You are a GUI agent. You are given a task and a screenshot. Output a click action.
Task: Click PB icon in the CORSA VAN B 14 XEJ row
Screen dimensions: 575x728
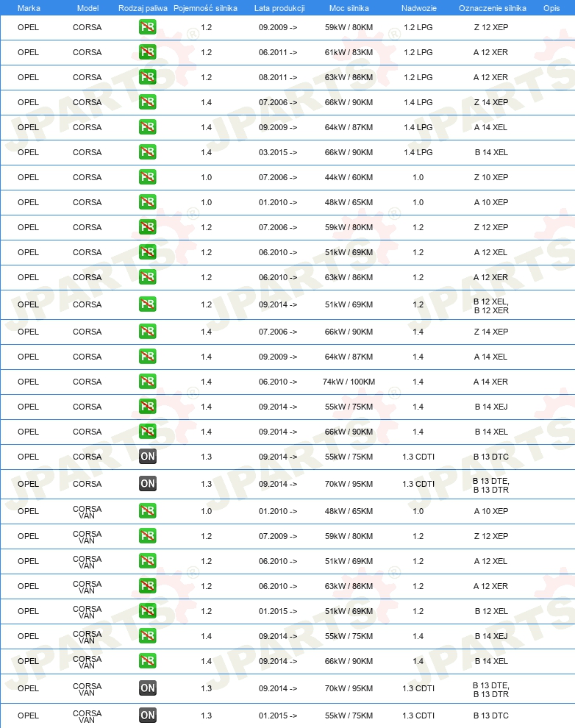click(x=148, y=637)
